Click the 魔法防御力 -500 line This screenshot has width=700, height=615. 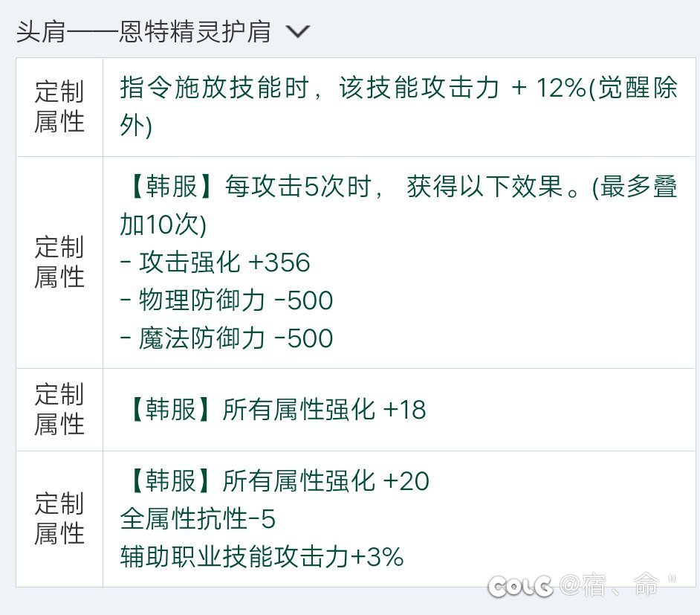(x=226, y=339)
